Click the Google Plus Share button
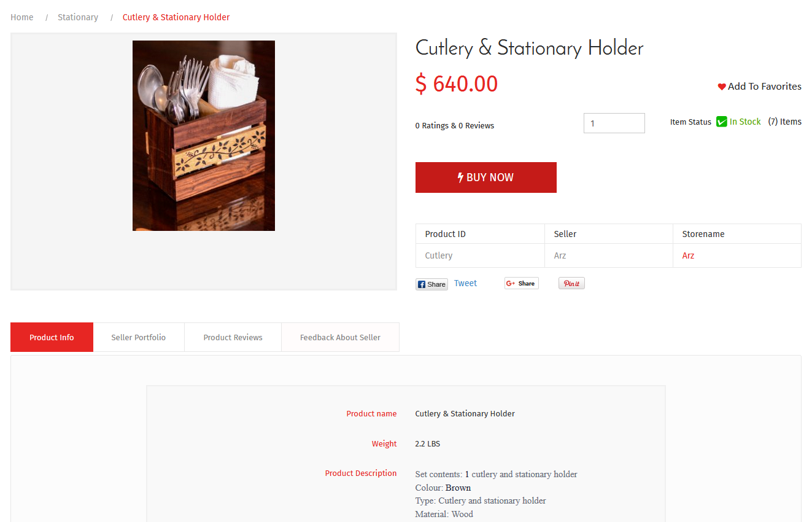812x522 pixels. coord(521,283)
